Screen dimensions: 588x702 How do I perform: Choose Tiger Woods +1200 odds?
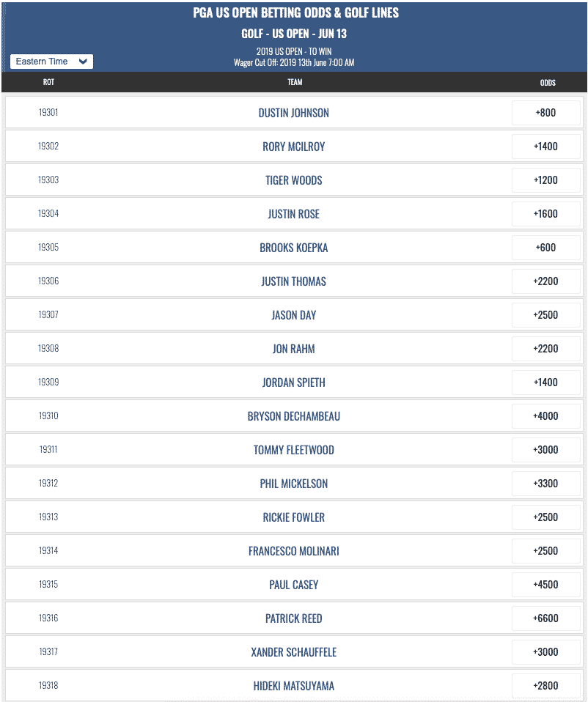point(546,180)
